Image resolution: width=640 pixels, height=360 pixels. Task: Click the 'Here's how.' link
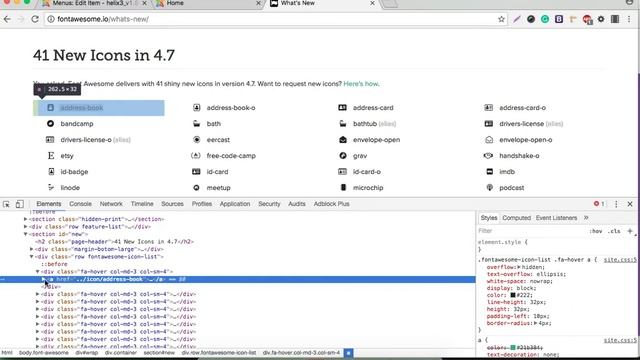pos(361,84)
